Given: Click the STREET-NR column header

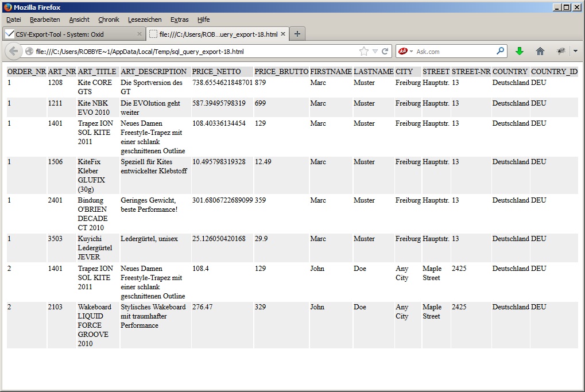Looking at the screenshot, I should (x=471, y=72).
